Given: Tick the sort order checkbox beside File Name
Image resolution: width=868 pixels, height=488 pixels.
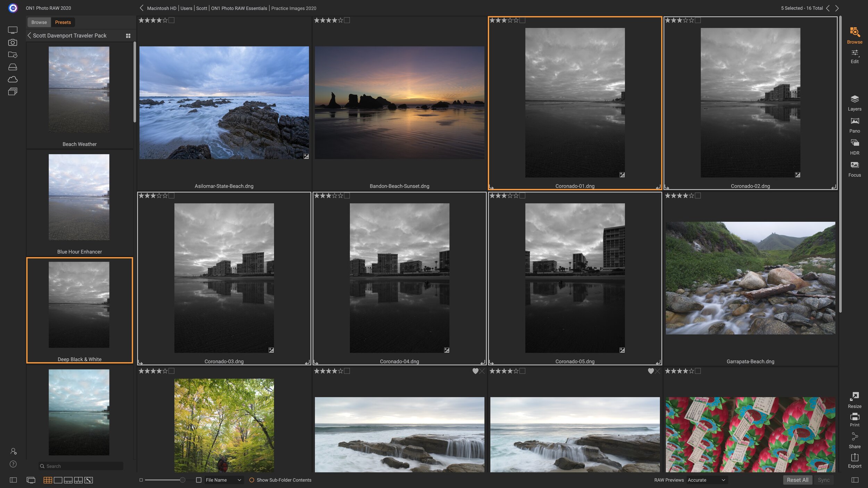Looking at the screenshot, I should 199,480.
